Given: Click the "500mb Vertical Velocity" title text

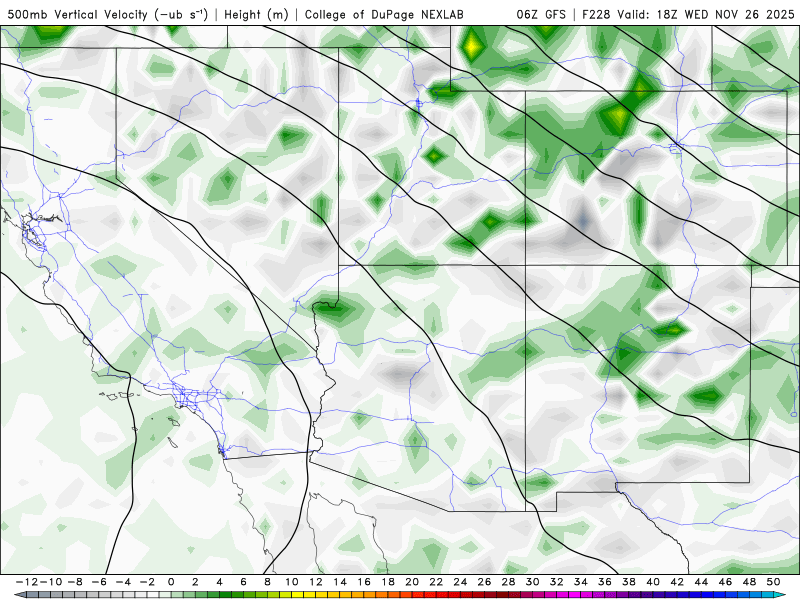Looking at the screenshot, I should [78, 15].
